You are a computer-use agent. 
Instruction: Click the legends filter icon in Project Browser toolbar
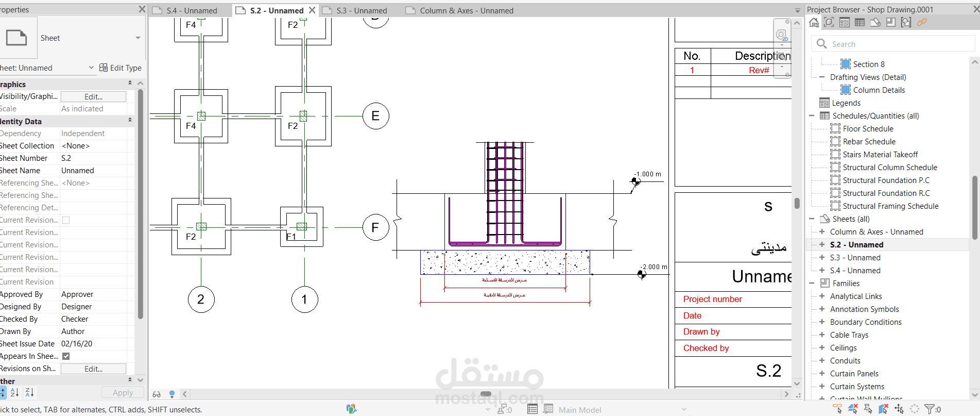(845, 22)
